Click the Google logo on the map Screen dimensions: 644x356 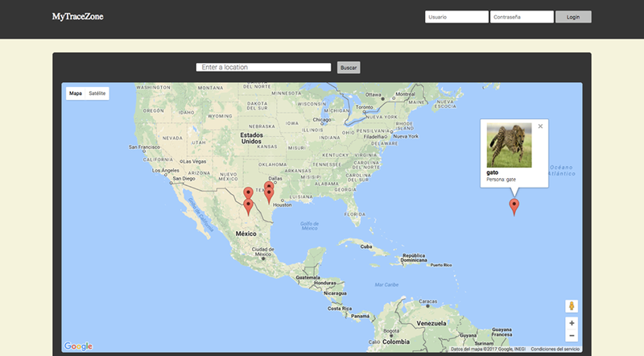pos(78,346)
